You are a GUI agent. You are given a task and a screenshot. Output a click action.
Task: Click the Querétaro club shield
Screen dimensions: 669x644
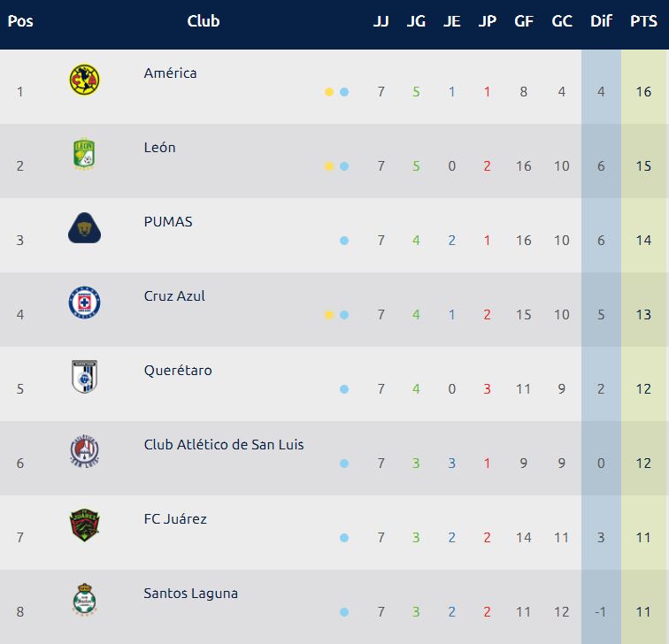tap(84, 377)
